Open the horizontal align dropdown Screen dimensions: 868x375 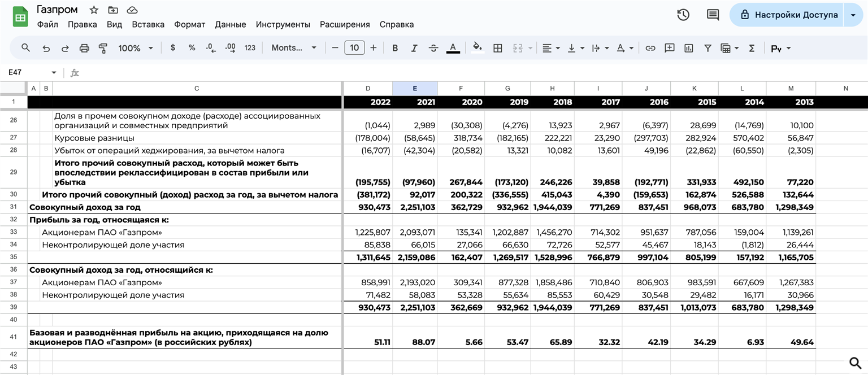(x=551, y=48)
